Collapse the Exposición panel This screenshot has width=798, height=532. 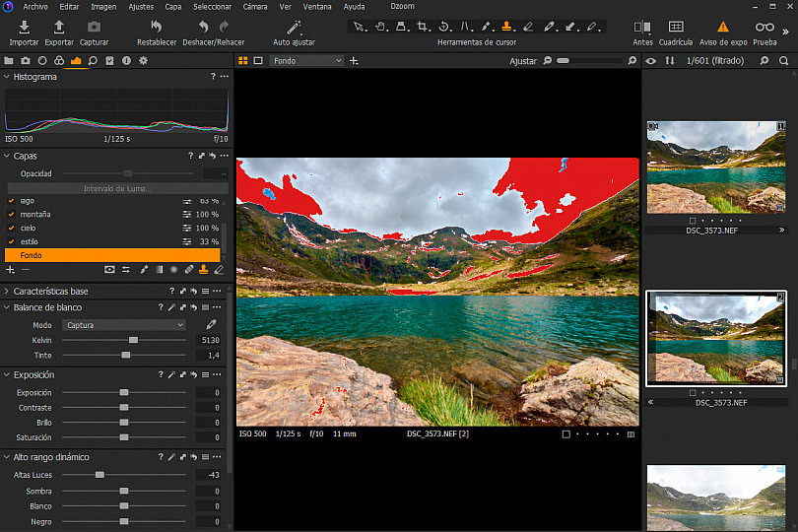coord(7,374)
